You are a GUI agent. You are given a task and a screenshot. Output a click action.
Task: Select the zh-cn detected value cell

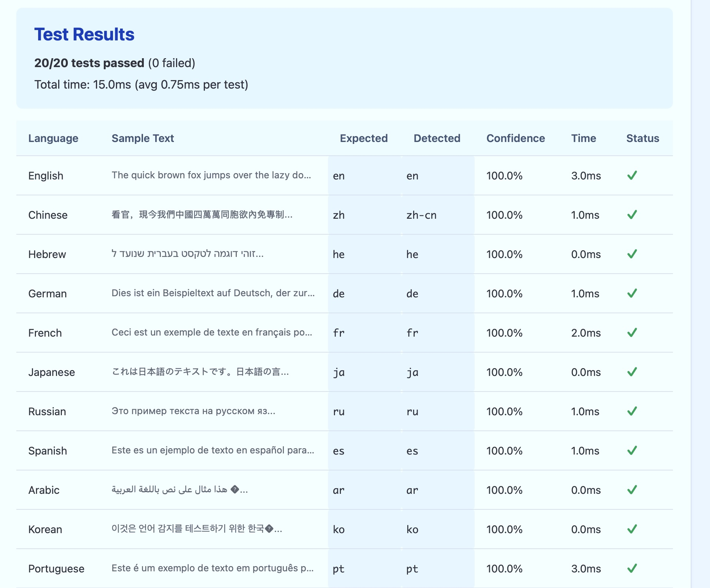tap(421, 215)
